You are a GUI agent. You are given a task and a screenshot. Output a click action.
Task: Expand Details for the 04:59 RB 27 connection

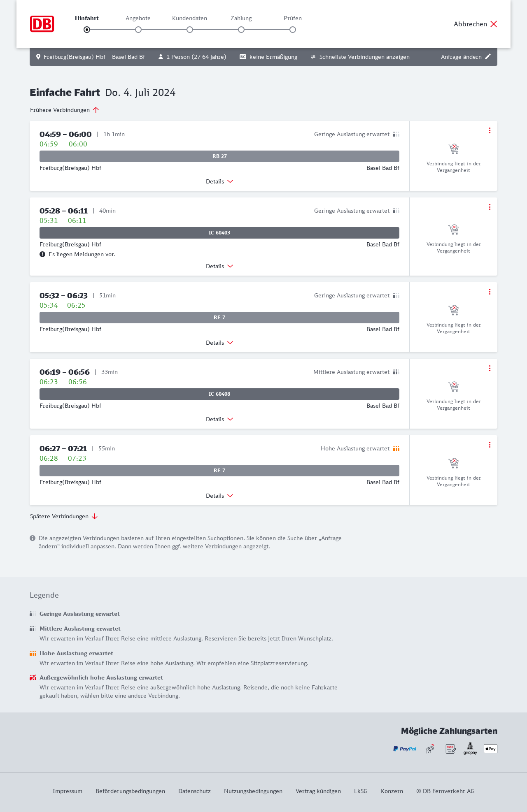[219, 181]
